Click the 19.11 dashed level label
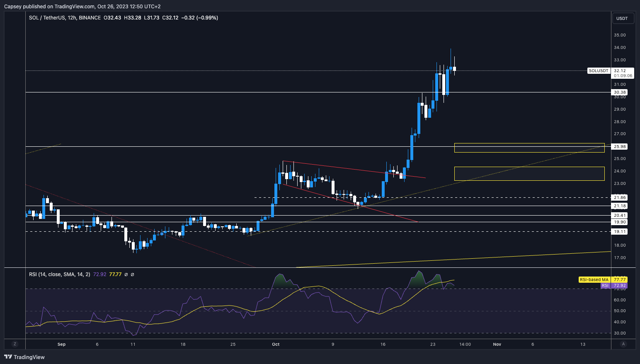640x364 pixels. [x=620, y=232]
